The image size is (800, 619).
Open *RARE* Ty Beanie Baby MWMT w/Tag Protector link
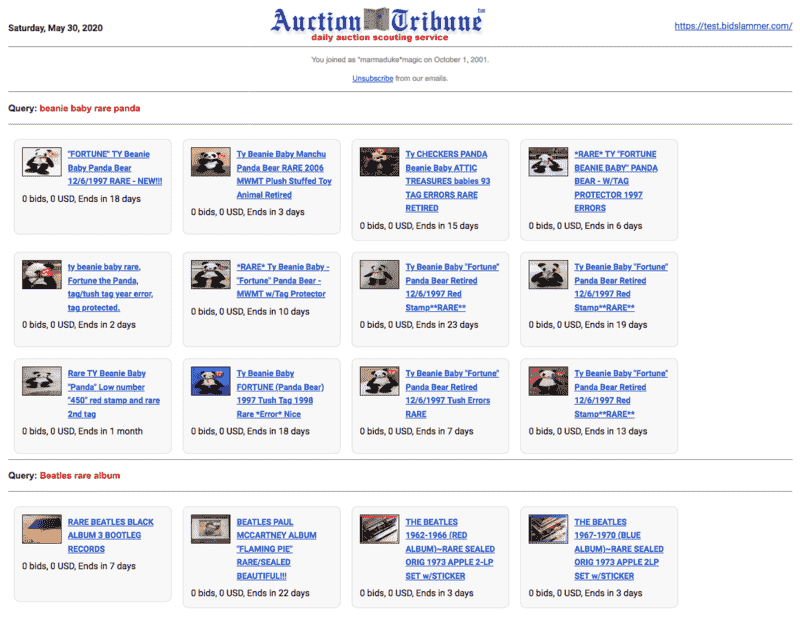[282, 281]
